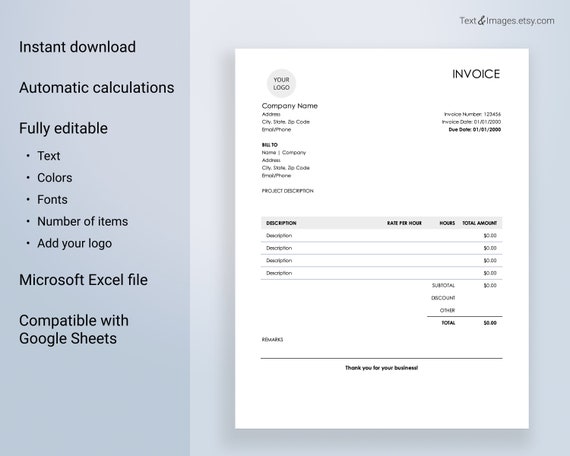The image size is (570, 456).
Task: Click the TOTAL AMOUNT column header
Action: point(479,223)
